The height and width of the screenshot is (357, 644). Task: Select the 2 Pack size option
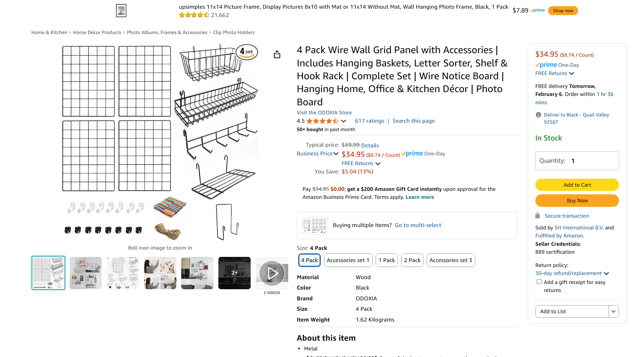[x=412, y=260]
